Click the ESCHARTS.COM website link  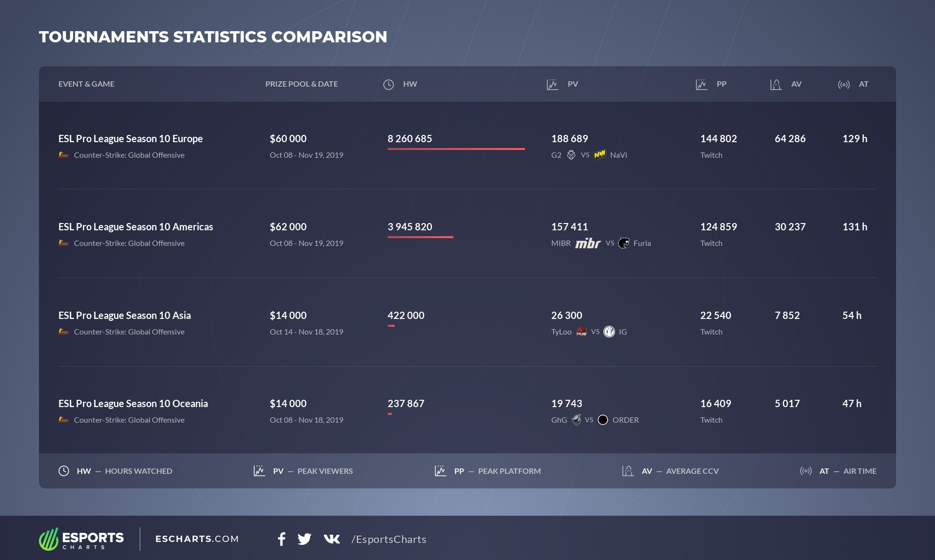click(197, 539)
